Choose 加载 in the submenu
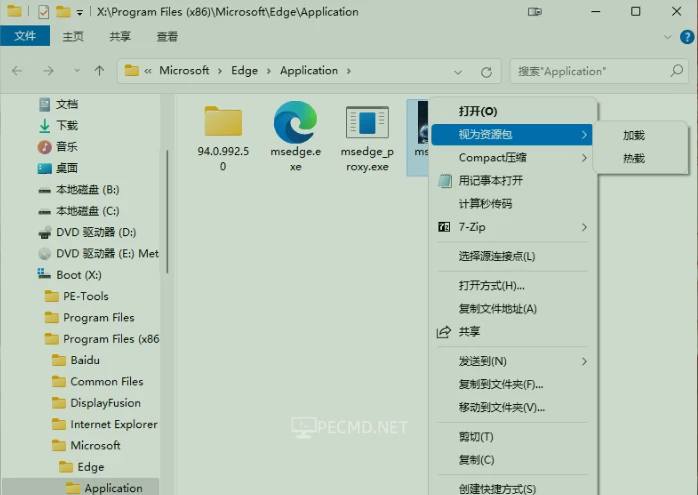The image size is (698, 495). coord(633,135)
